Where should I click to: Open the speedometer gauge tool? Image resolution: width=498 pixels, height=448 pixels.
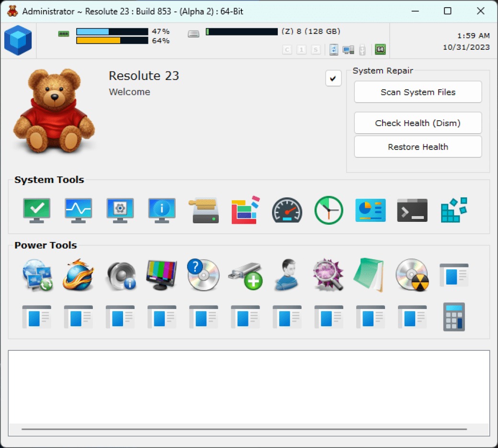287,210
